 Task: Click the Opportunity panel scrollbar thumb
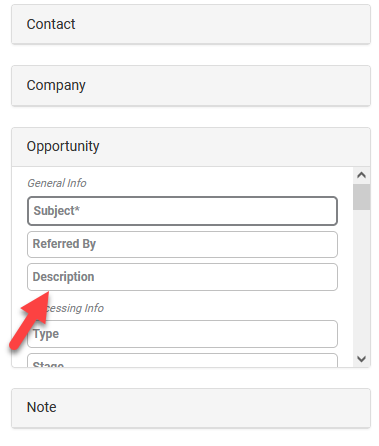tap(361, 197)
